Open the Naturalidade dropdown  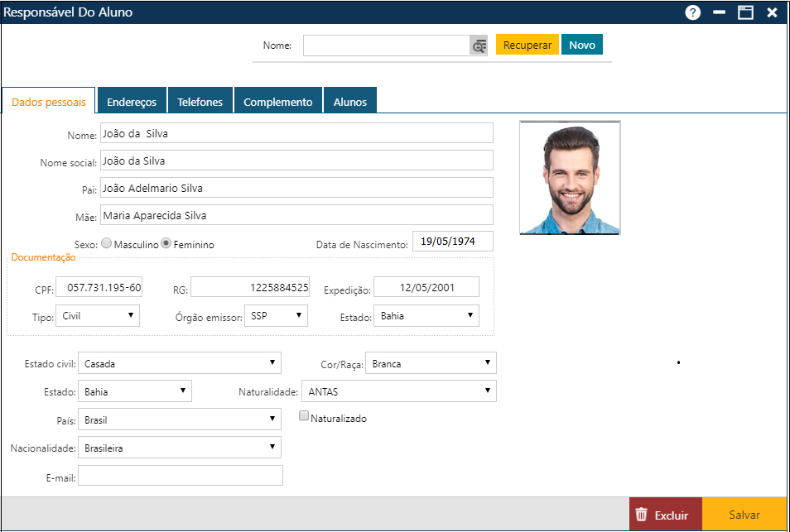click(x=398, y=391)
